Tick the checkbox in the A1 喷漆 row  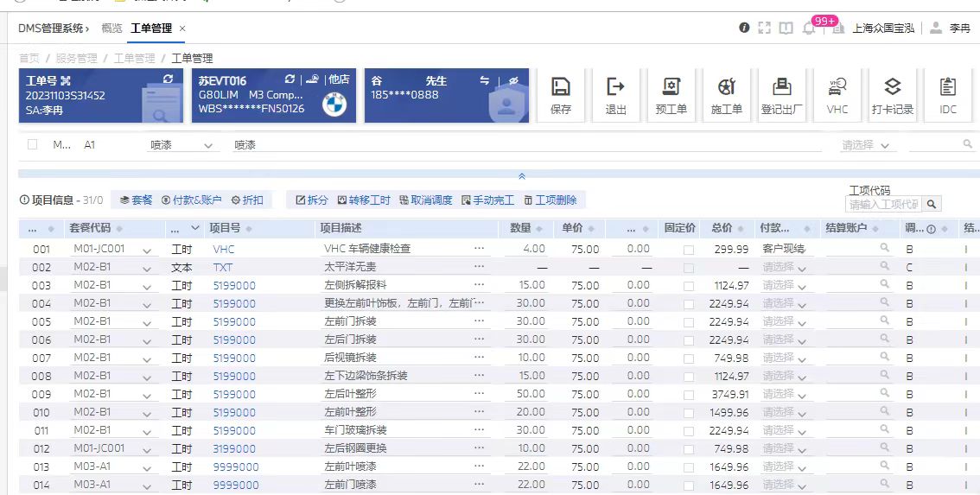point(33,144)
